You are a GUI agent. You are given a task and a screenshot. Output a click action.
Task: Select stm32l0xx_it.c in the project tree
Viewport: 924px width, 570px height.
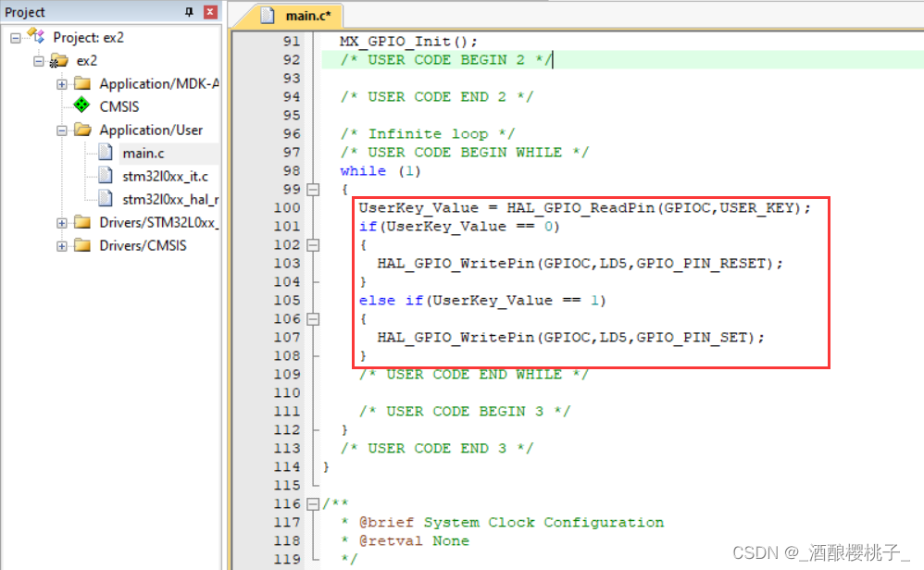click(165, 176)
